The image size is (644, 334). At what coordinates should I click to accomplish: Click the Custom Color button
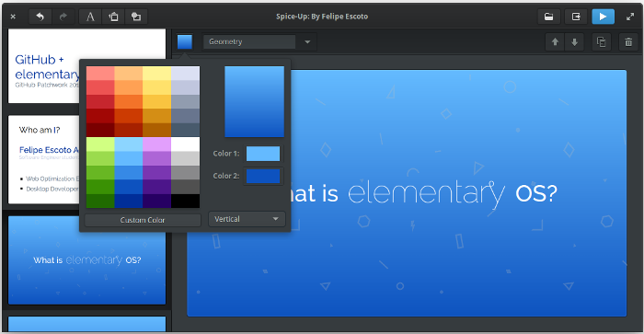click(x=143, y=220)
